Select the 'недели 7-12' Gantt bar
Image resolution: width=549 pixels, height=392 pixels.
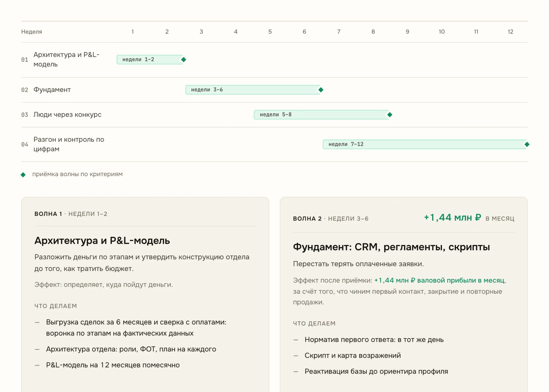[425, 144]
